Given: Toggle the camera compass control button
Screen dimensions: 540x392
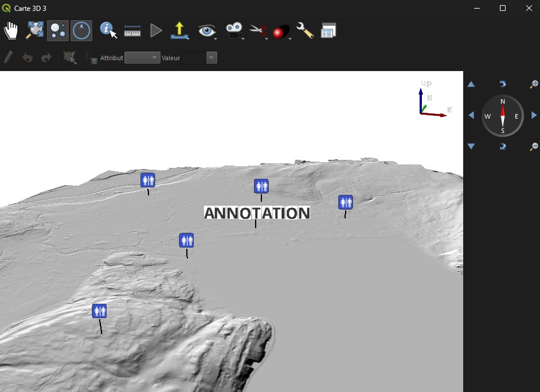Looking at the screenshot, I should click(x=81, y=30).
